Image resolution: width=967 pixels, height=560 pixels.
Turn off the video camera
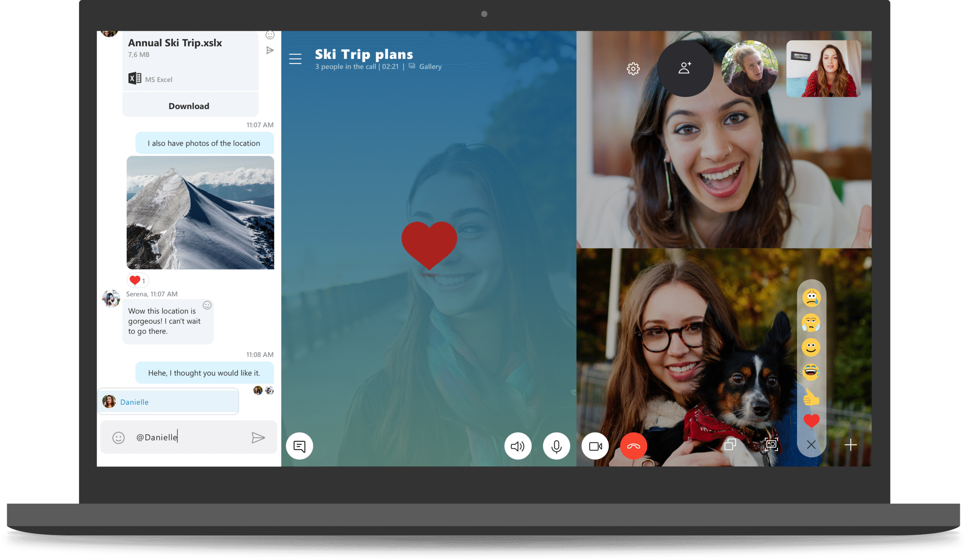(x=595, y=446)
